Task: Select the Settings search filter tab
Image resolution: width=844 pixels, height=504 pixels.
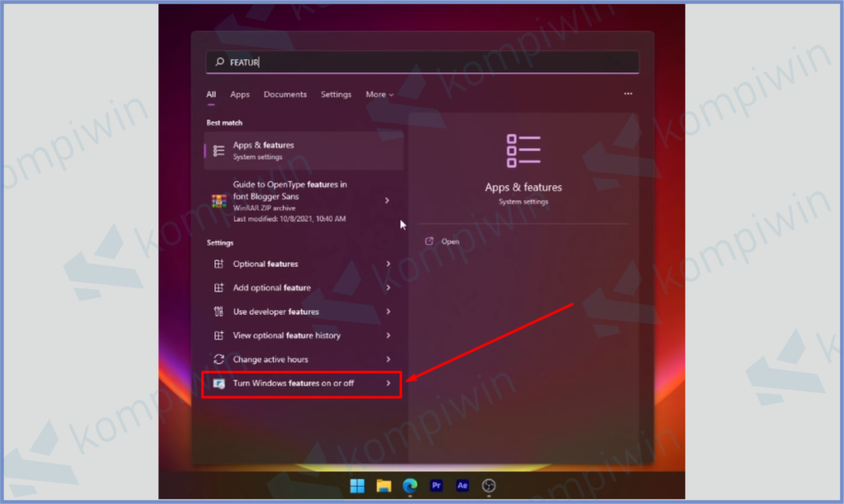Action: pos(335,95)
